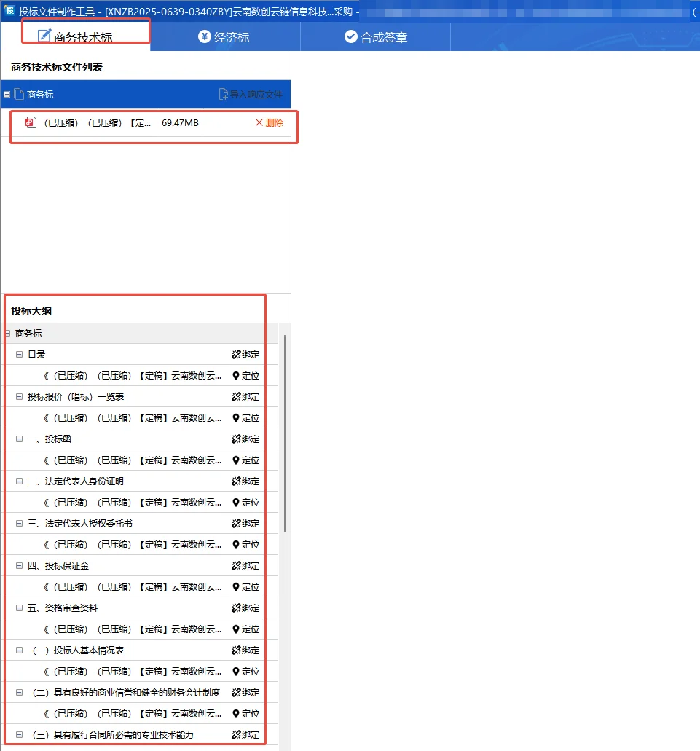
Task: Click the app logo icon in title bar
Action: (9, 10)
